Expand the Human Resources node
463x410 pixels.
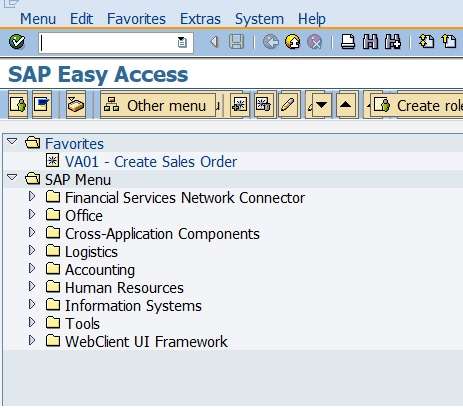pos(32,286)
